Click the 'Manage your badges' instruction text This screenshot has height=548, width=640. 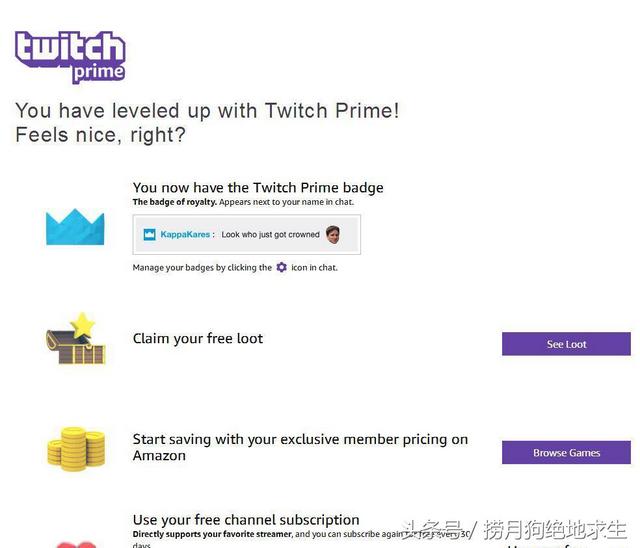pos(235,268)
